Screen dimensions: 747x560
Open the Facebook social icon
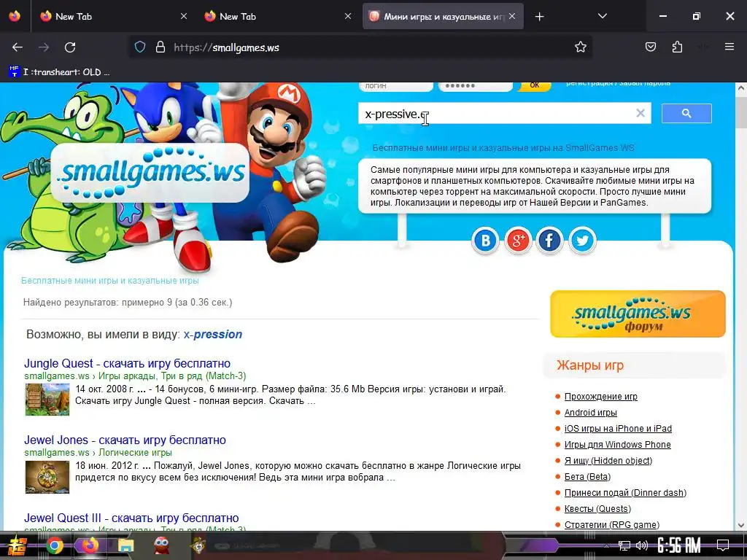point(550,241)
